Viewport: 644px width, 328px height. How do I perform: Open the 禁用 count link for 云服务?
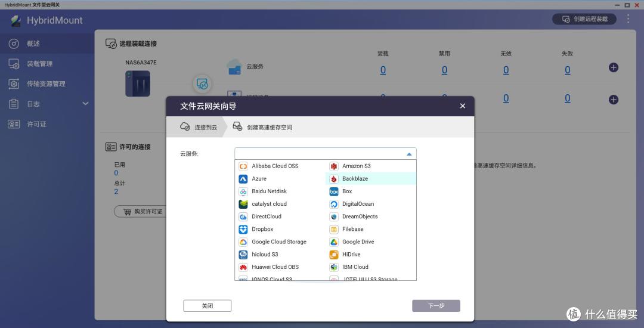pyautogui.click(x=444, y=70)
